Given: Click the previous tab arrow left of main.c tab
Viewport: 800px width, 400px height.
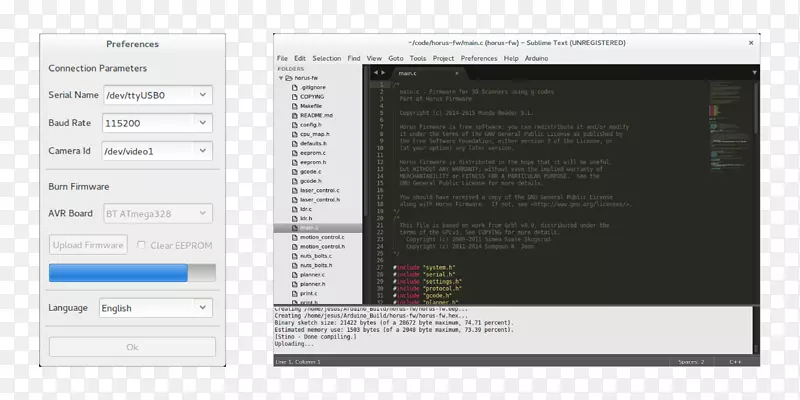Looking at the screenshot, I should [x=376, y=74].
